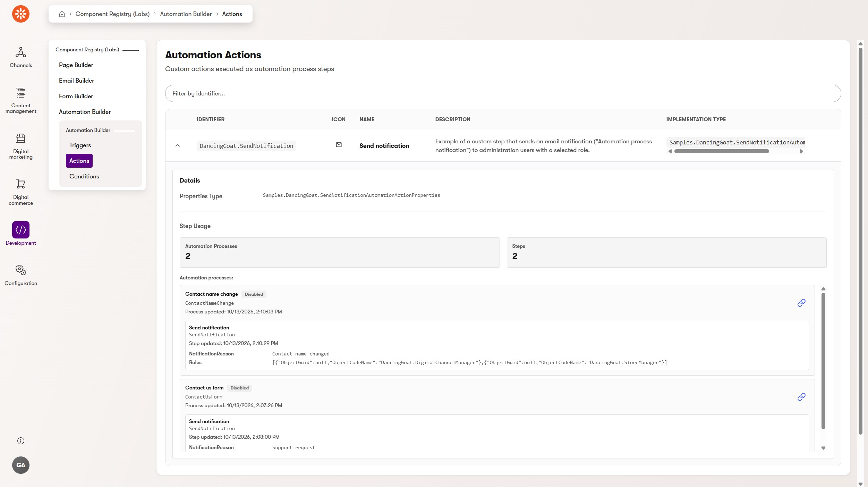
Task: Click the home breadcrumb icon
Action: (62, 14)
